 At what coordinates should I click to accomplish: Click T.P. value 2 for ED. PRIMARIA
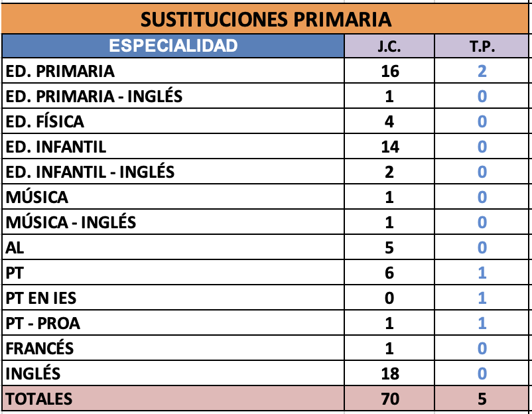pos(482,71)
